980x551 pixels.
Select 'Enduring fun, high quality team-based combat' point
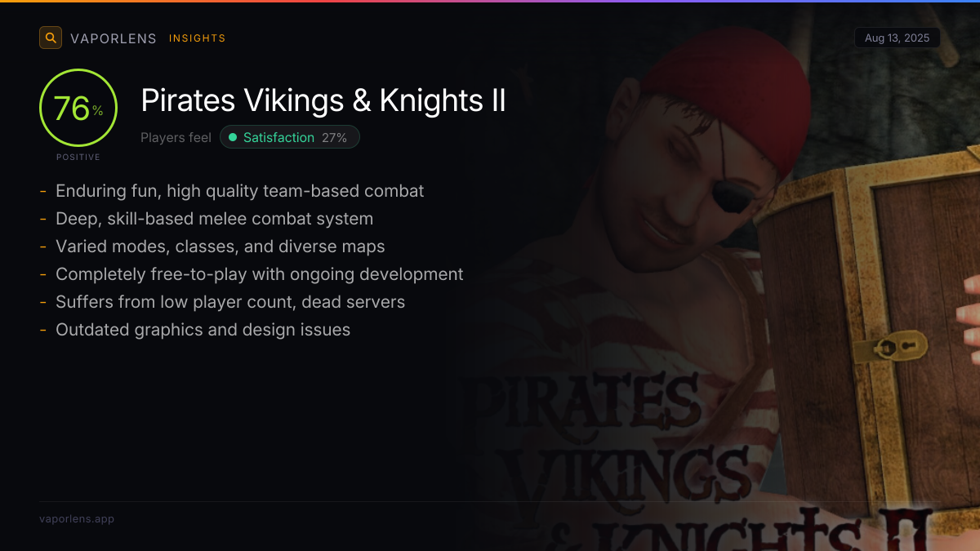click(x=239, y=191)
